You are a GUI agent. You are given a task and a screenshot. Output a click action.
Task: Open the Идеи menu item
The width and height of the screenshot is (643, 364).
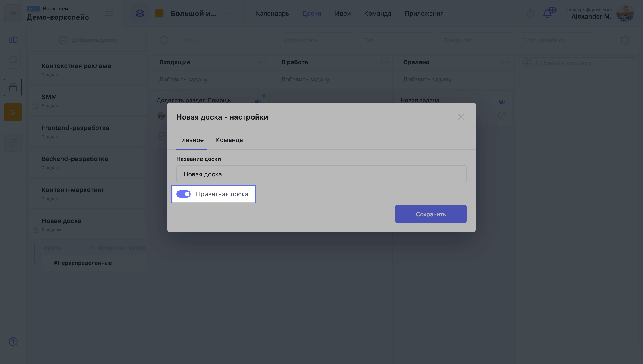pos(343,14)
